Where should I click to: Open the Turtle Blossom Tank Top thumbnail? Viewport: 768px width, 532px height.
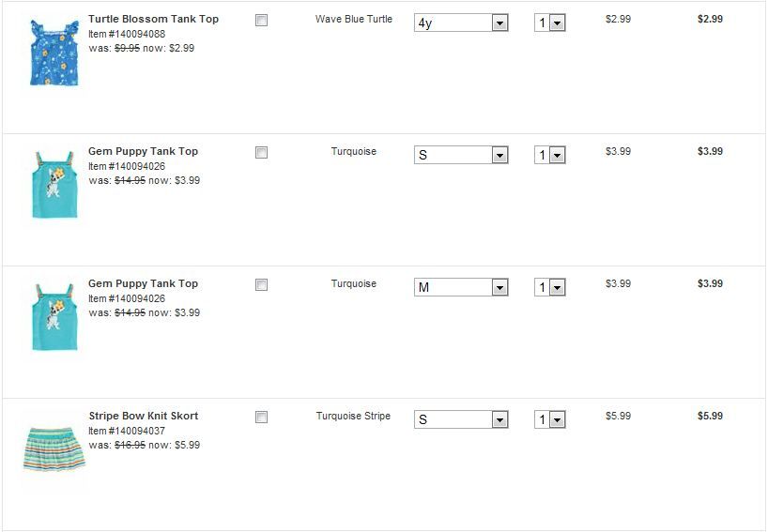coord(54,53)
